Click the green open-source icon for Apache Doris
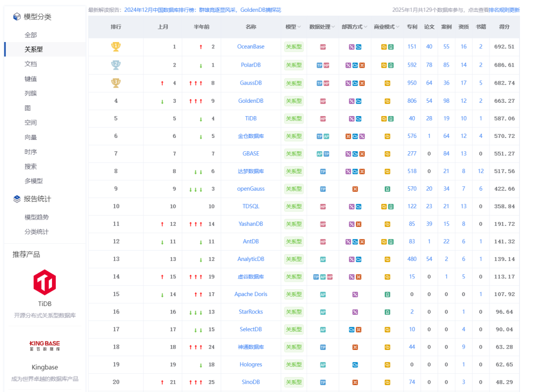 [x=387, y=295]
